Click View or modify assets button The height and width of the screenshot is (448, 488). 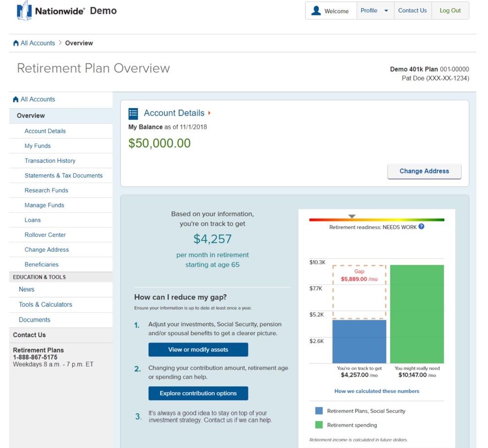pos(198,350)
